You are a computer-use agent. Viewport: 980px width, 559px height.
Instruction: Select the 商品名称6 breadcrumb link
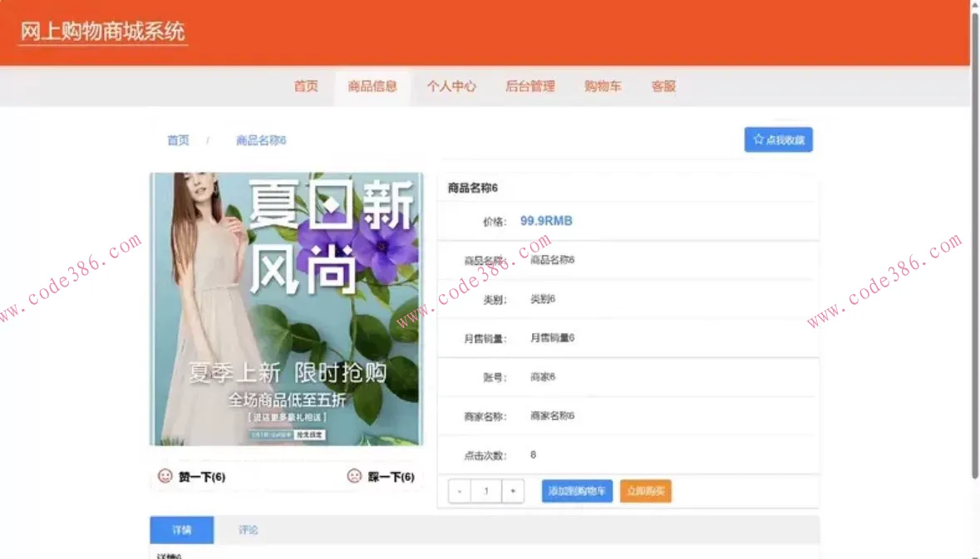(x=260, y=140)
